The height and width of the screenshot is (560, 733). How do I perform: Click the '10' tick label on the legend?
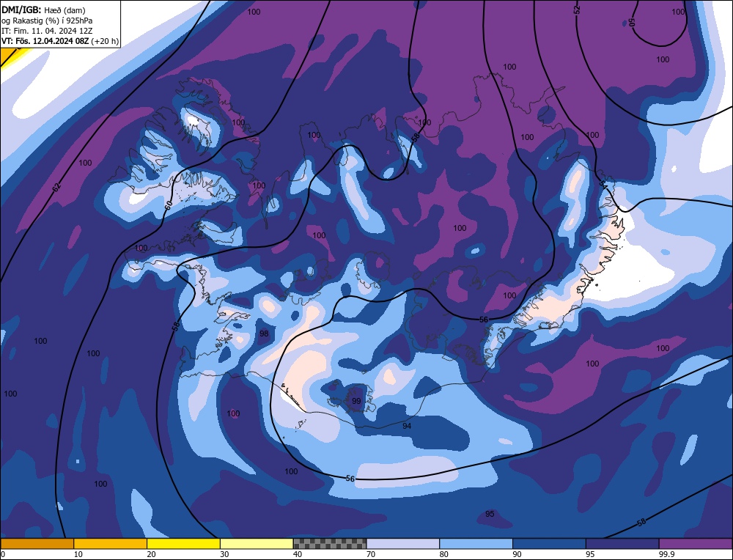point(78,554)
